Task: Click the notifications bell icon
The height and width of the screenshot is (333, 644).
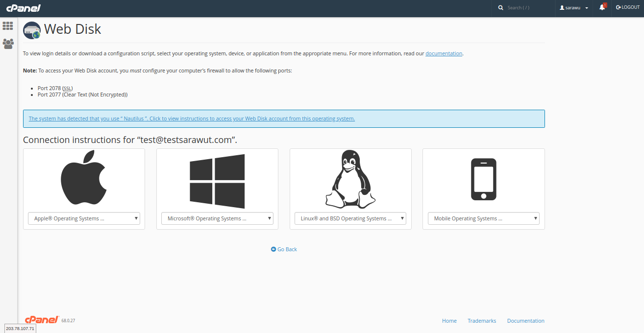Action: pyautogui.click(x=602, y=7)
